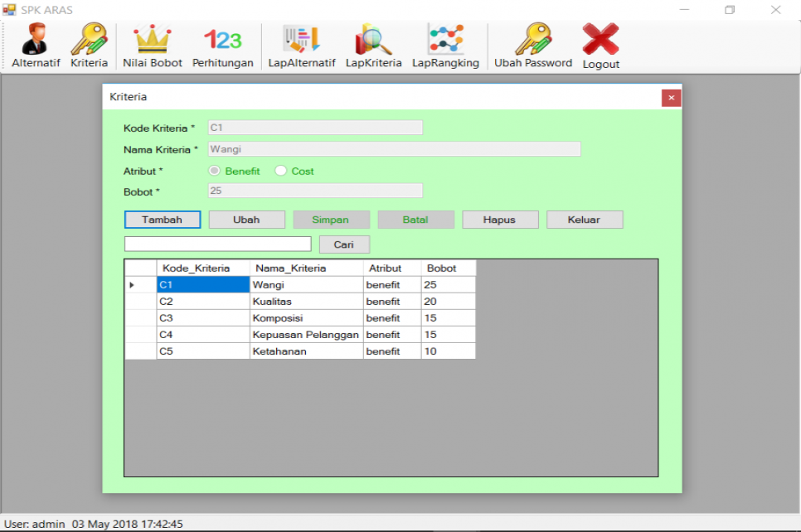This screenshot has width=801, height=532.
Task: Show the LapRangking report icon
Action: click(x=445, y=40)
